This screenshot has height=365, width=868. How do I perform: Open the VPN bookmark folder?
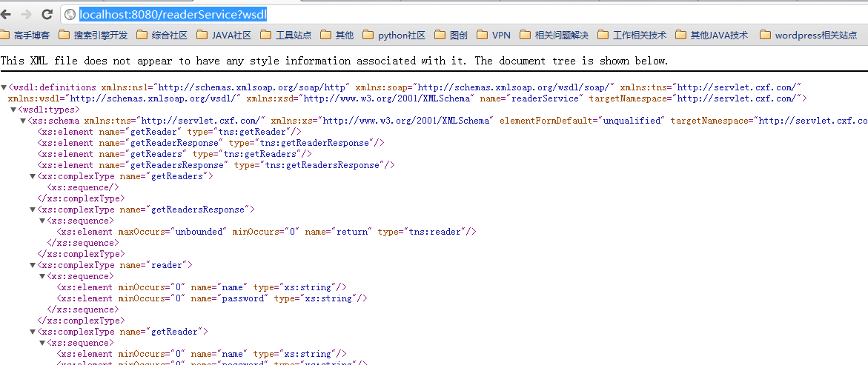494,36
